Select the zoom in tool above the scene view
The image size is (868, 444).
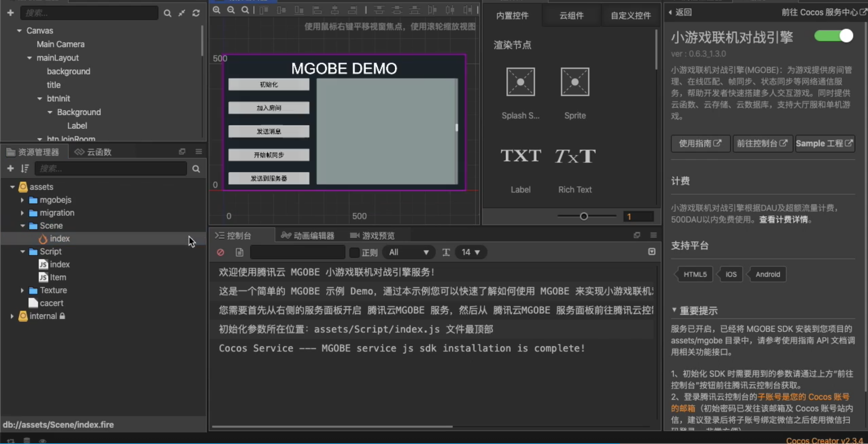(216, 10)
